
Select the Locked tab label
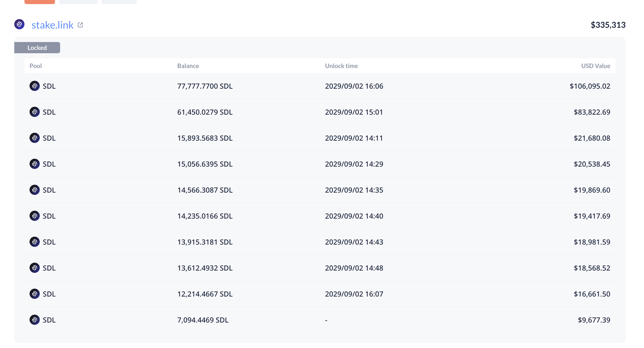[x=37, y=48]
